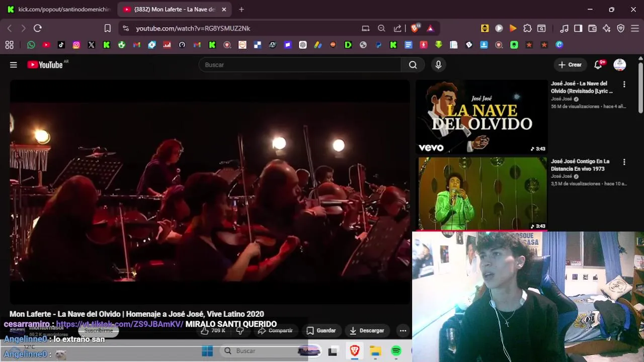Open the TikTok link in chat overlay
The height and width of the screenshot is (362, 644).
tap(120, 324)
